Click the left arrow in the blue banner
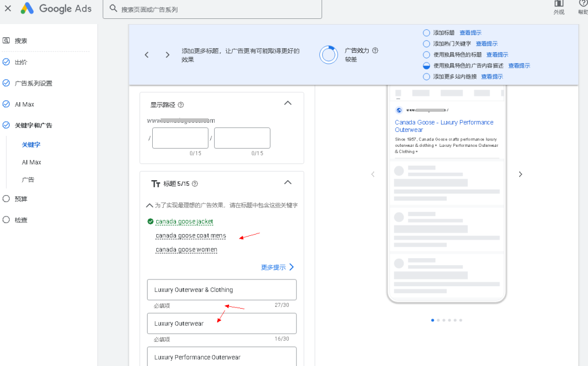588x366 pixels. coord(146,54)
